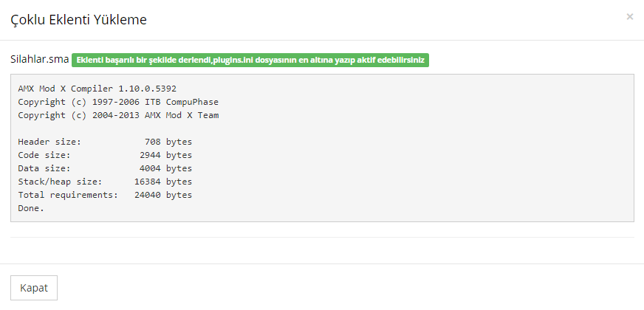The image size is (644, 310).
Task: Select 'Copyright (c) 1997-2006 ITB CompuPhase' line
Action: click(118, 102)
